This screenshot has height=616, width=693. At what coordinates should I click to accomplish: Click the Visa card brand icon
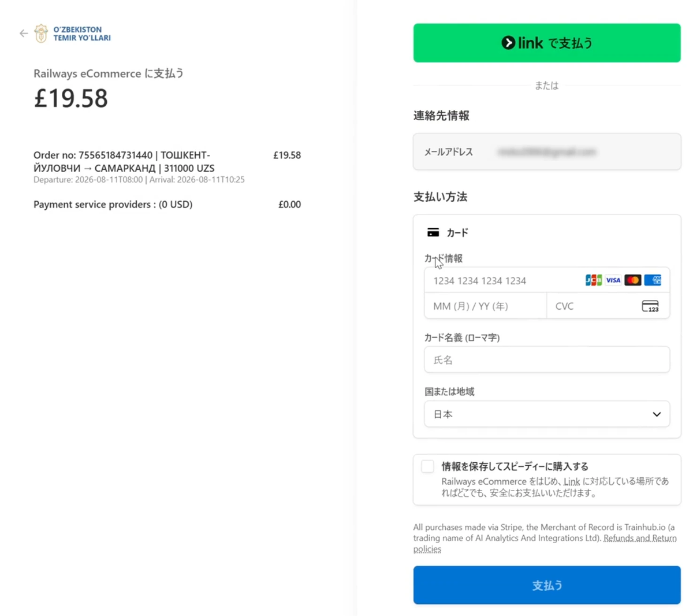[x=613, y=280]
